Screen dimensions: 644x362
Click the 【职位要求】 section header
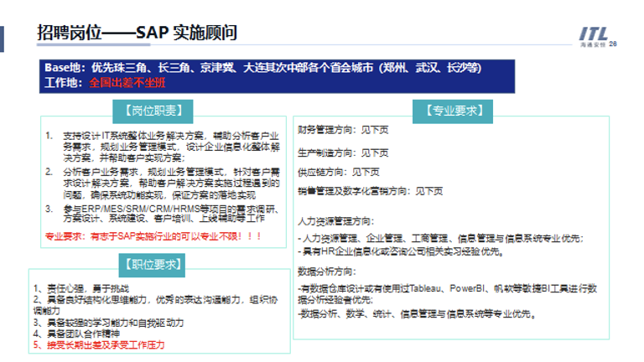tap(153, 265)
